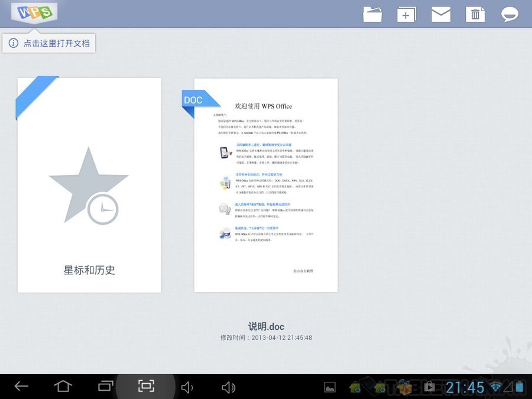Open the 说明.doc document thumbnail
Image resolution: width=532 pixels, height=399 pixels.
265,185
